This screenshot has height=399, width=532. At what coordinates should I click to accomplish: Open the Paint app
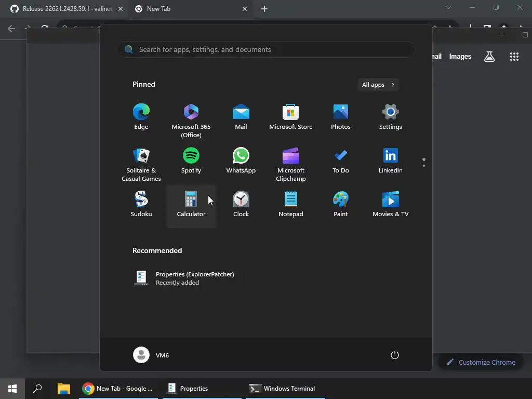tap(341, 204)
